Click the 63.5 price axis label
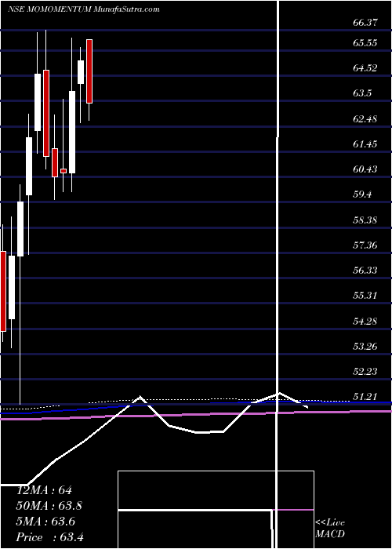Image resolution: width=392 pixels, height=549 pixels. point(362,93)
